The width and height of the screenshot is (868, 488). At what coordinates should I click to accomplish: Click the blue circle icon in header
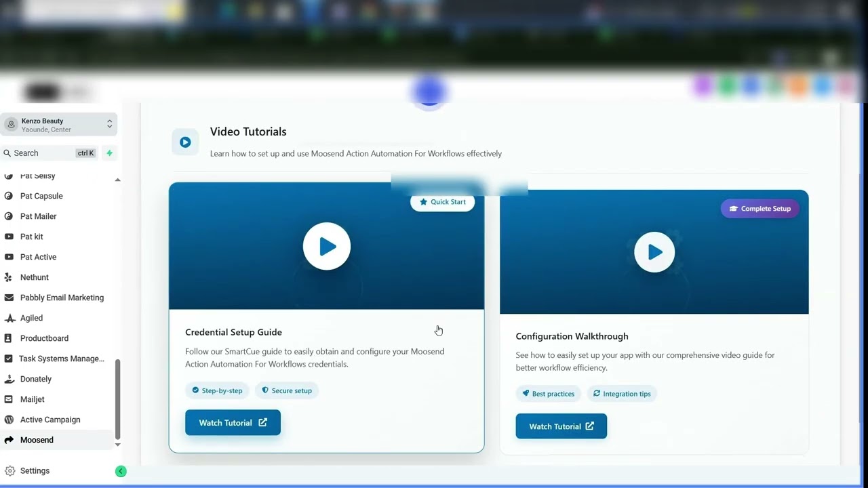click(x=429, y=92)
